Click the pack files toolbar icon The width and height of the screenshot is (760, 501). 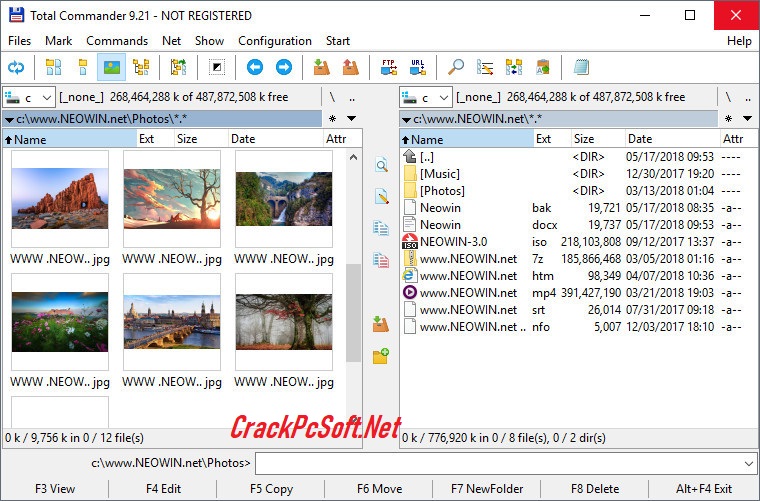point(321,67)
